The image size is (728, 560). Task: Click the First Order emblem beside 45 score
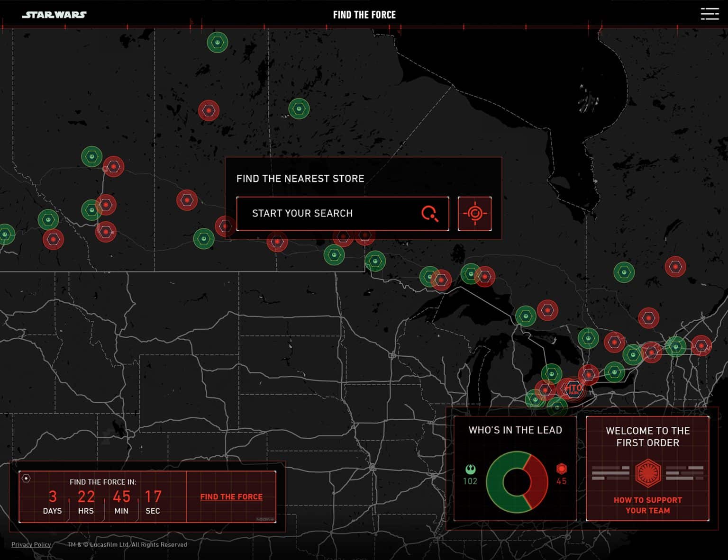point(561,469)
